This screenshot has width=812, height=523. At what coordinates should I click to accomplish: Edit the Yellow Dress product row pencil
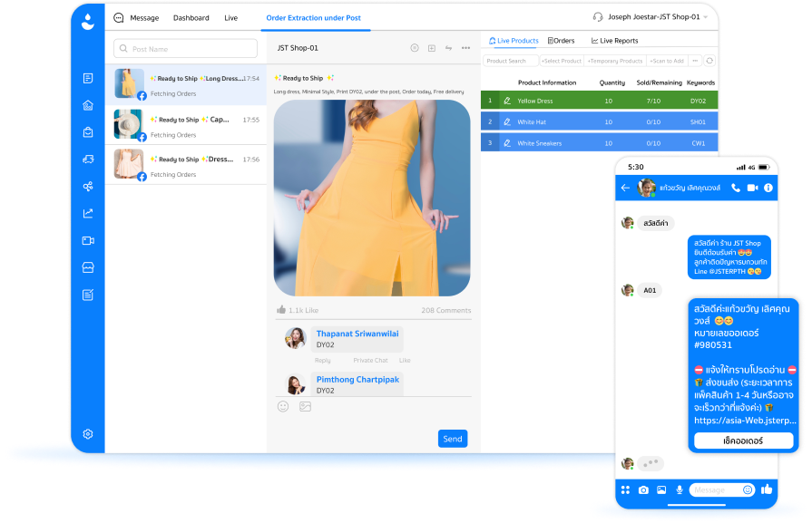[507, 101]
